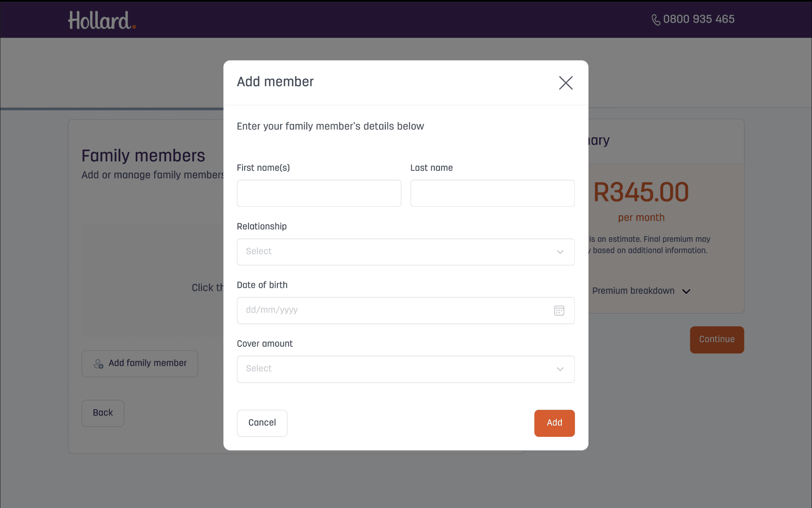
Task: Click the Hollard logo
Action: pos(102,20)
